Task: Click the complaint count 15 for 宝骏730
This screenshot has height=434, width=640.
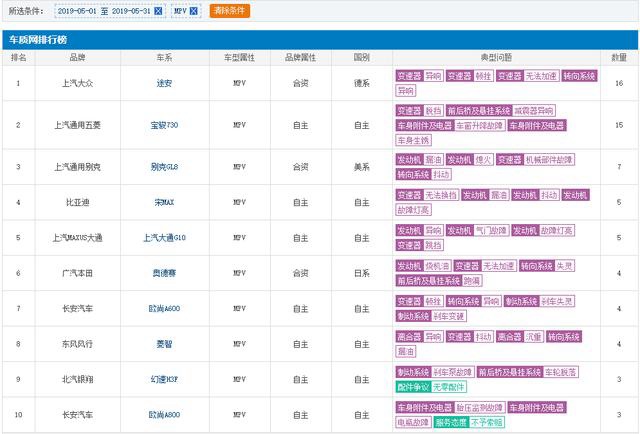Action: (619, 125)
